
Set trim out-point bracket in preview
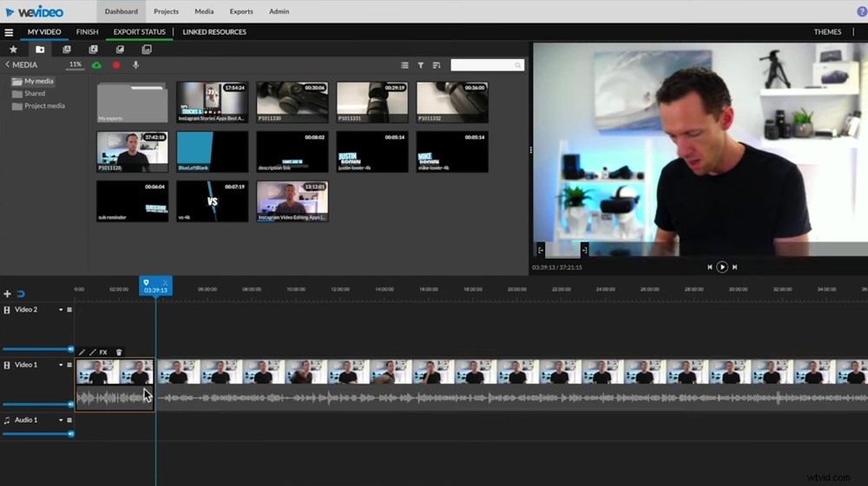tap(584, 250)
